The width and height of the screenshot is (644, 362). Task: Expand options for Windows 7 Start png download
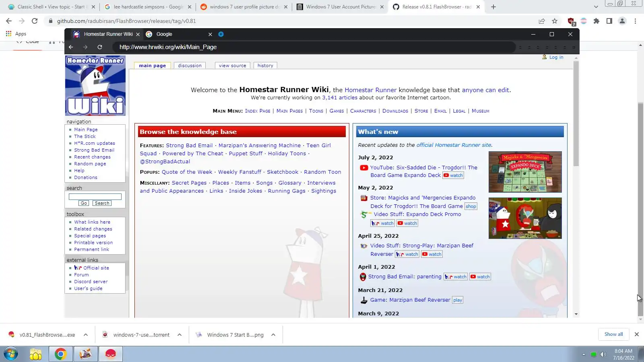(273, 335)
